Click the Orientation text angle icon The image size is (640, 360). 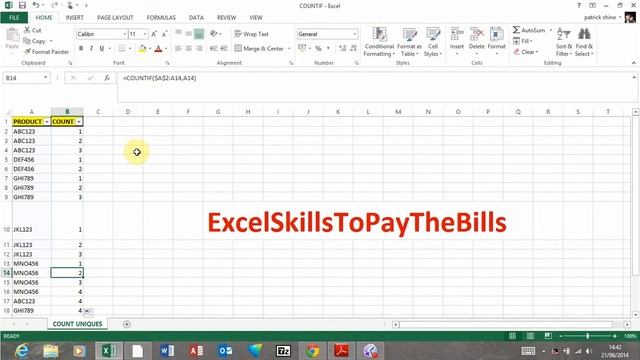214,34
